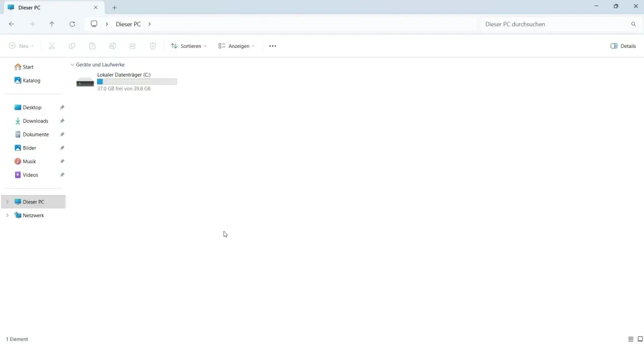The height and width of the screenshot is (344, 644).
Task: Click the Paste clipboard icon
Action: (x=92, y=46)
